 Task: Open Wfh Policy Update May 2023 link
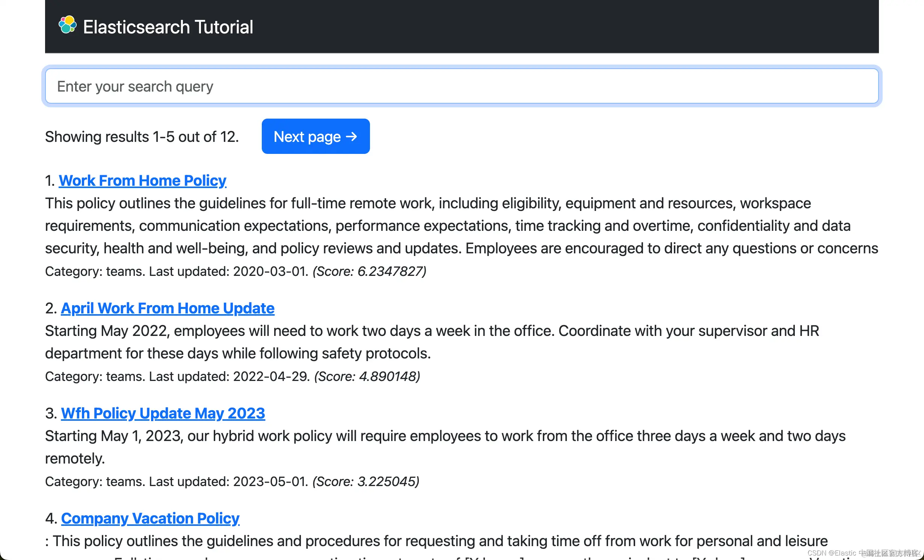[x=163, y=413]
